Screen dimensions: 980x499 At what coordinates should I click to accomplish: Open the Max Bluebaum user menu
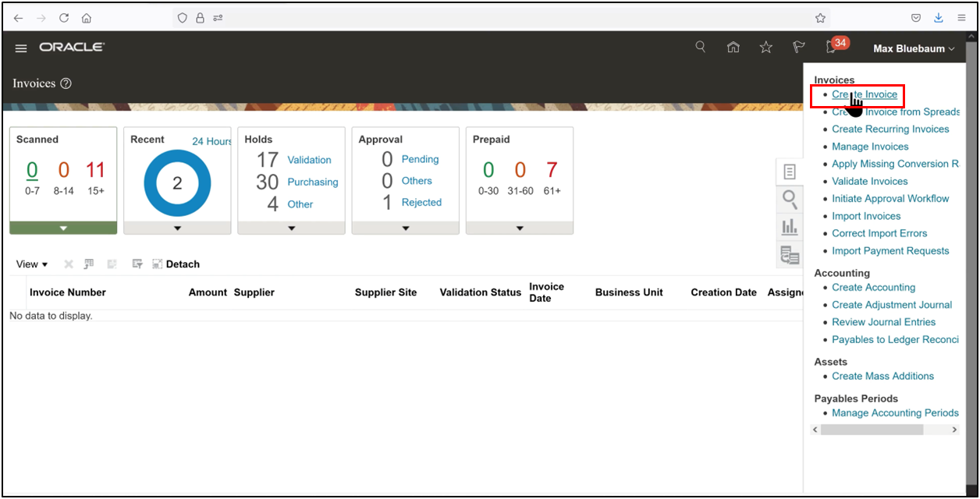[913, 48]
